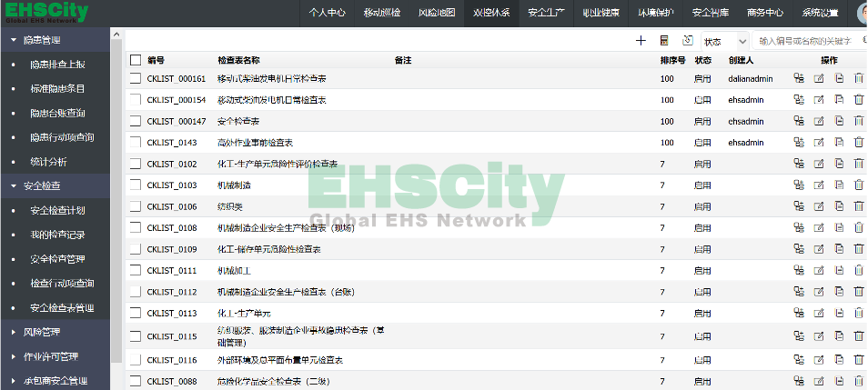Tick the checkbox for CKLIST_0143

tap(136, 142)
